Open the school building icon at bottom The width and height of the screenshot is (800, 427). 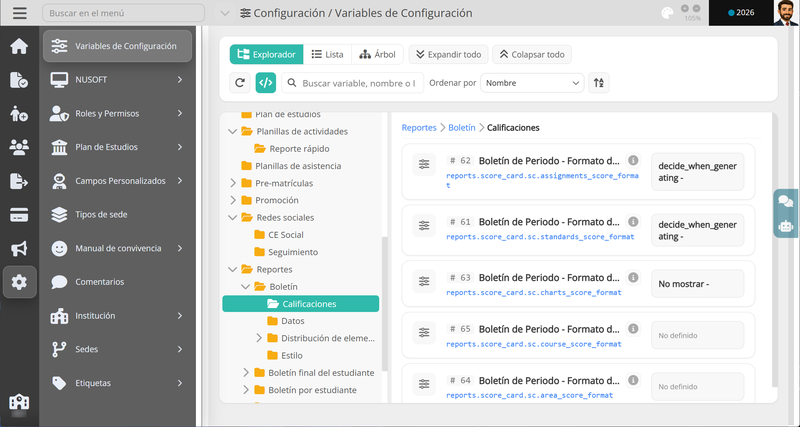[19, 403]
